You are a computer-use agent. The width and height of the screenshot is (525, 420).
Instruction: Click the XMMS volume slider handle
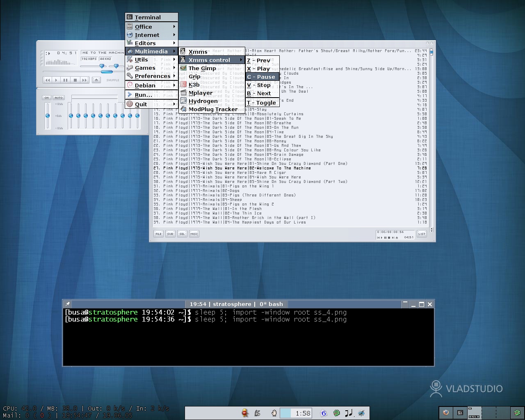[102, 66]
